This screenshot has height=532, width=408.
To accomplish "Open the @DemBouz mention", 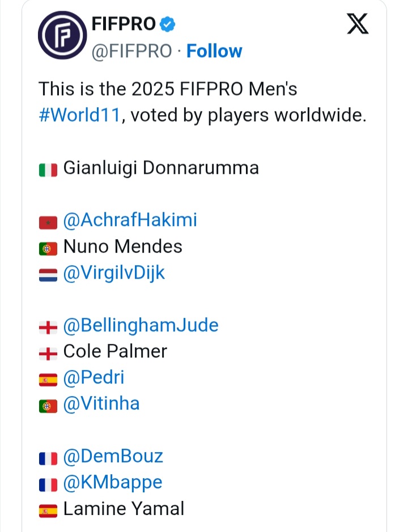I will point(113,456).
